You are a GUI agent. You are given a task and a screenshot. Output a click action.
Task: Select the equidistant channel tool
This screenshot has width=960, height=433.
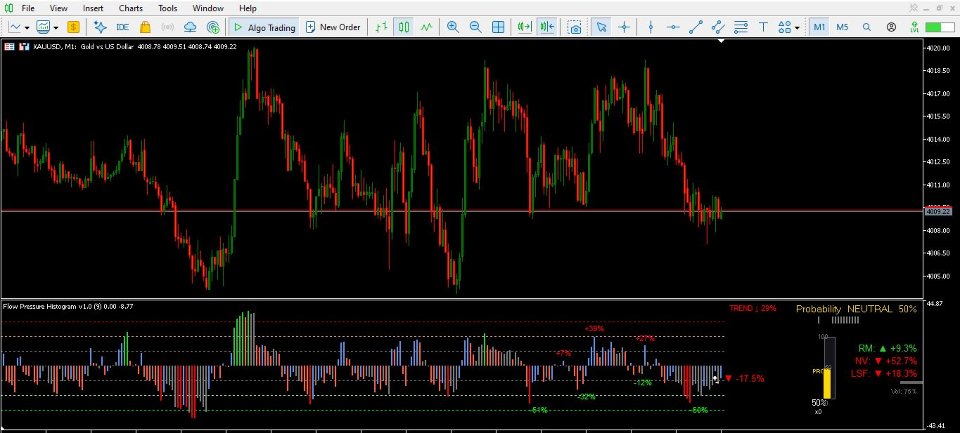pyautogui.click(x=718, y=28)
